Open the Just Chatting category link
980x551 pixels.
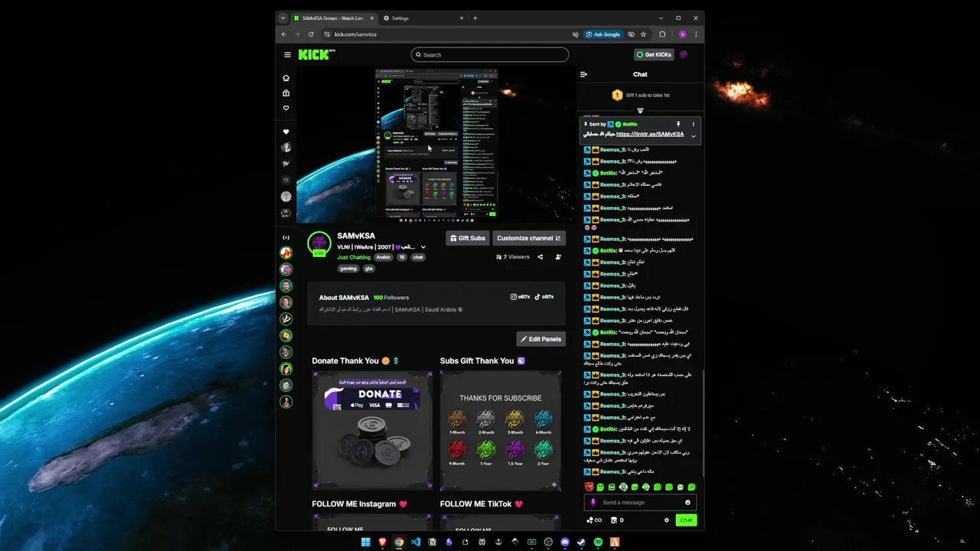[354, 257]
